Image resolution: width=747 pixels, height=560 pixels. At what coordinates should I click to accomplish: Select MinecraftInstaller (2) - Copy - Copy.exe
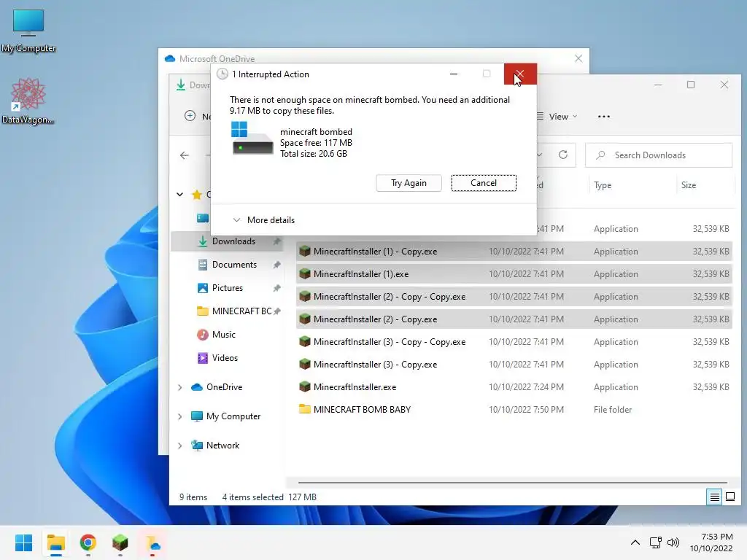tap(514, 297)
